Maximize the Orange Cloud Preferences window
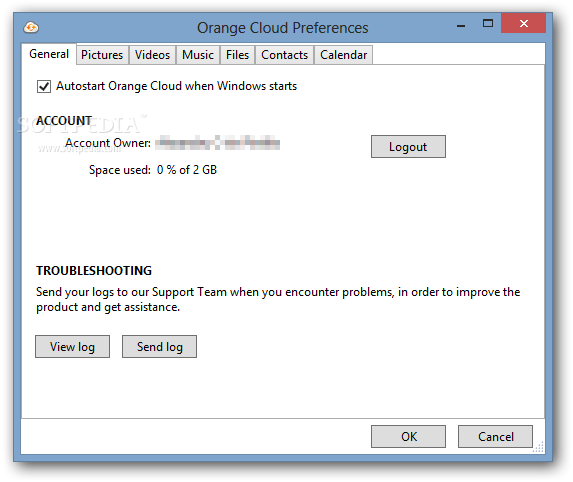Image resolution: width=573 pixels, height=482 pixels. [x=488, y=24]
